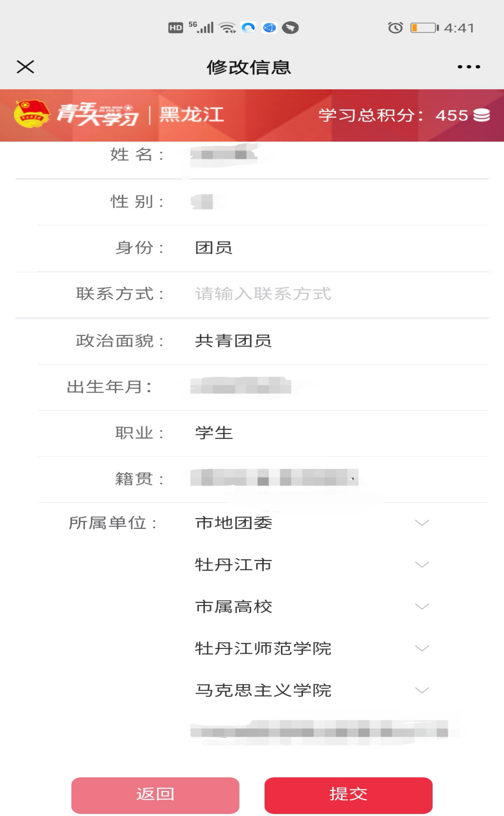Tap the 青年大学习 title logo
The image size is (504, 816).
[x=97, y=115]
